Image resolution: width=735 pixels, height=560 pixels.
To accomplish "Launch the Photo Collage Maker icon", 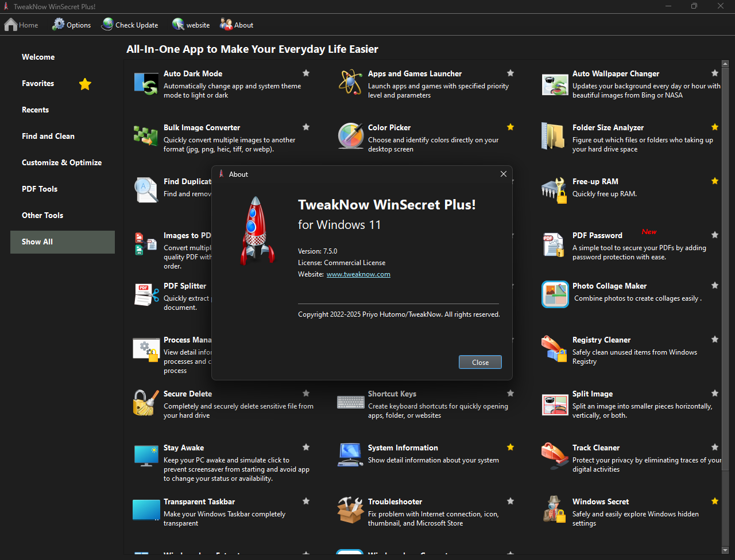I will [555, 294].
